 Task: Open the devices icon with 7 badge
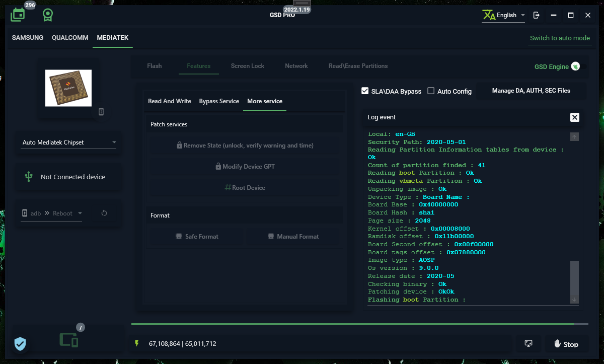69,340
